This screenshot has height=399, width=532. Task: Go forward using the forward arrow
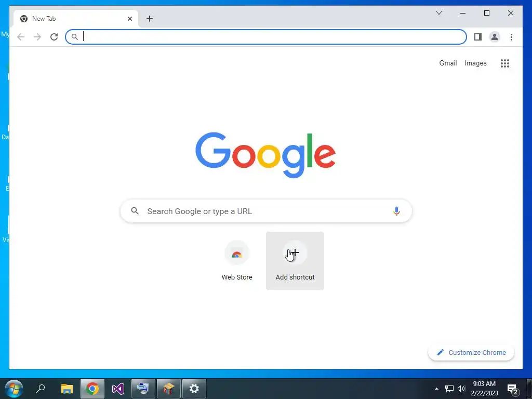(37, 37)
